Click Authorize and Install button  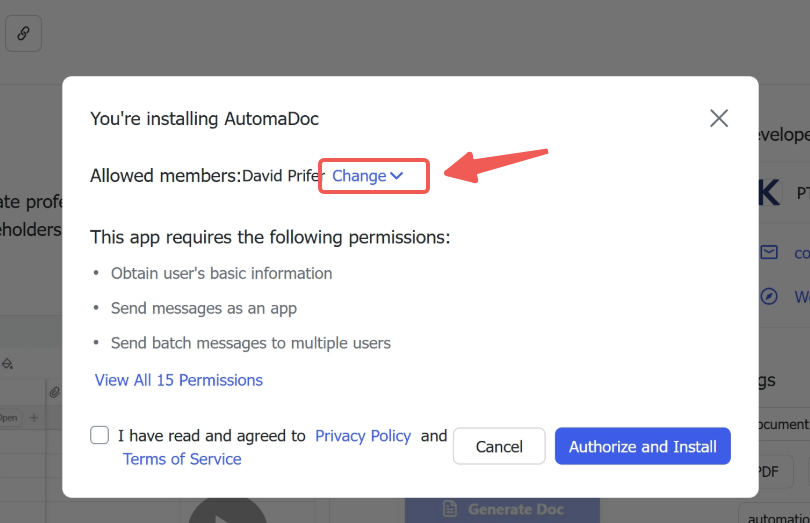coord(643,446)
